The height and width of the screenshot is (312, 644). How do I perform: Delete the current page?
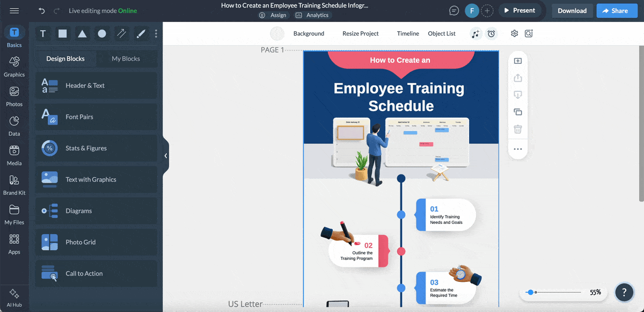[517, 129]
